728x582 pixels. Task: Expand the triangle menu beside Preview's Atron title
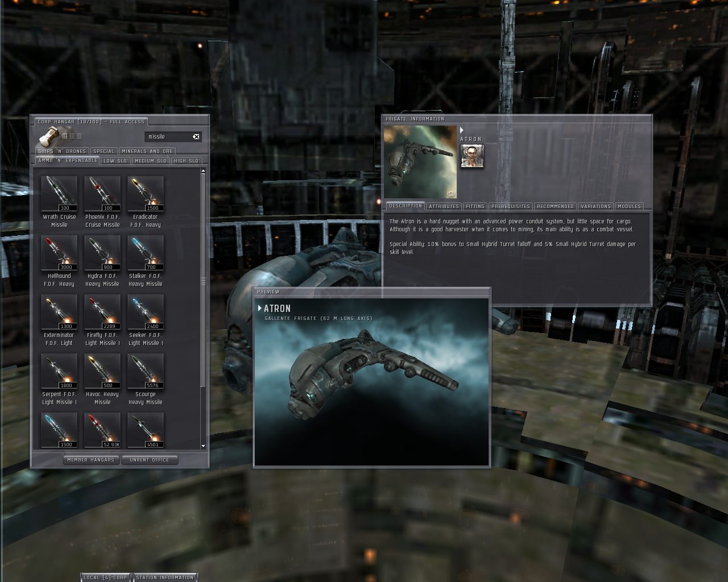point(260,308)
